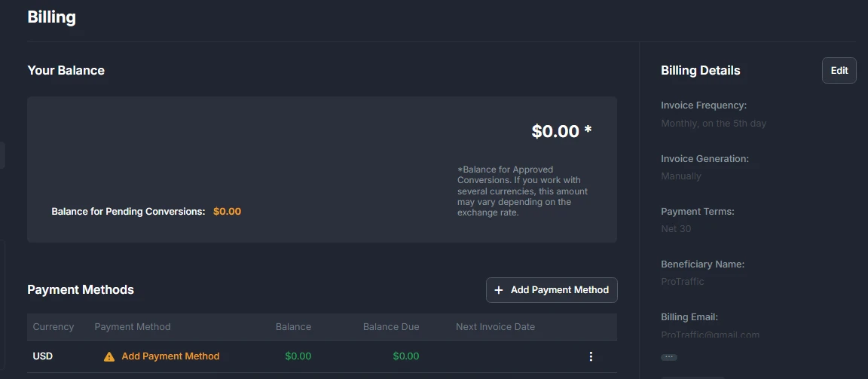Expand the ellipsis pill under Billing Email
This screenshot has height=379, width=868.
click(669, 357)
